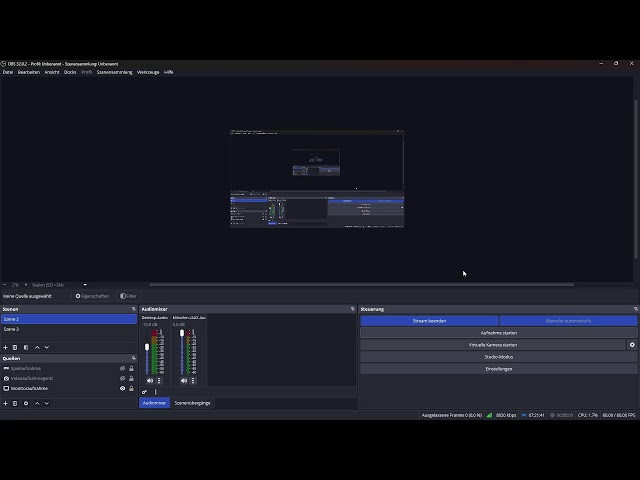Open the Bearbeiten menu
This screenshot has height=480, width=640.
[29, 72]
